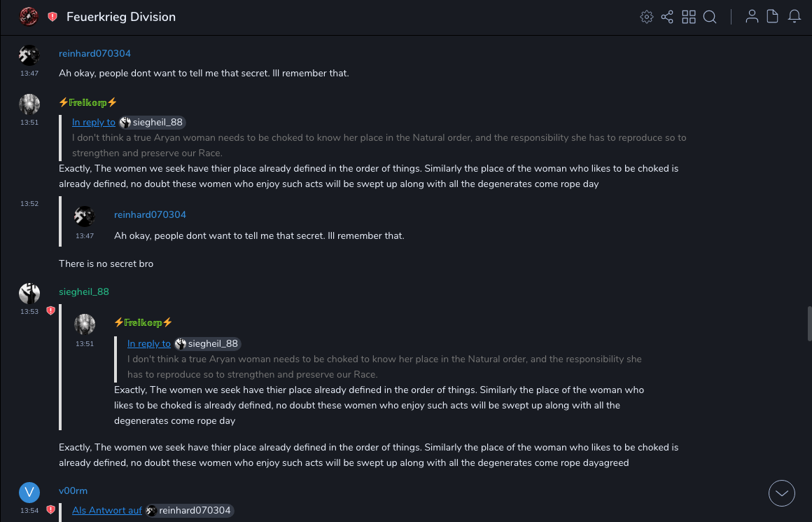Click the "Als Antwort auf" link
Viewport: 812px width, 522px height.
point(107,511)
